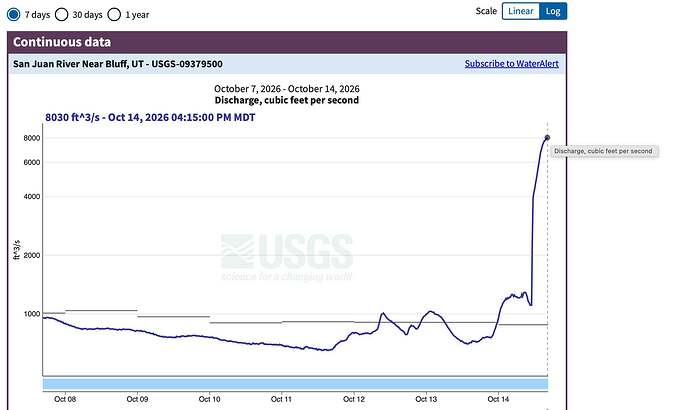Choose the 1 year time range
The height and width of the screenshot is (410, 690).
pos(114,15)
